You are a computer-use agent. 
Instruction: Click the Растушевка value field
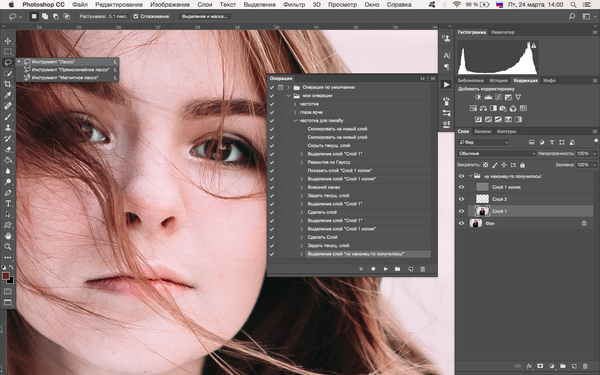118,16
